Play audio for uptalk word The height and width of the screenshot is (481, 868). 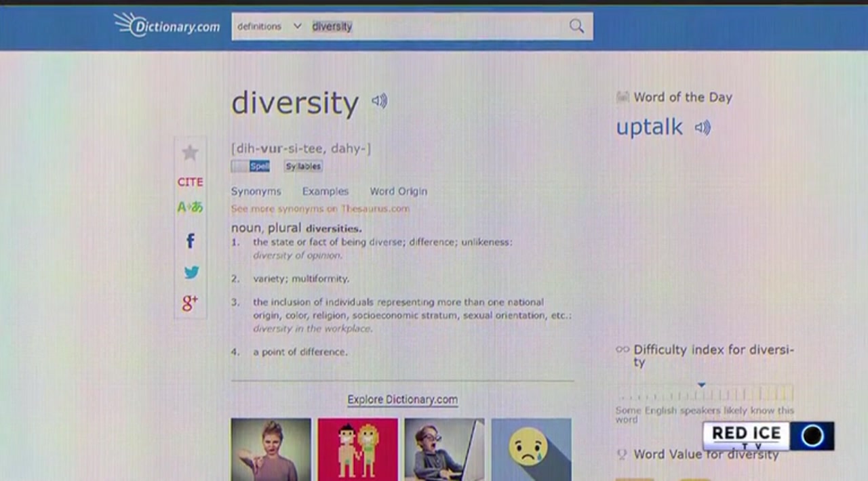[703, 127]
